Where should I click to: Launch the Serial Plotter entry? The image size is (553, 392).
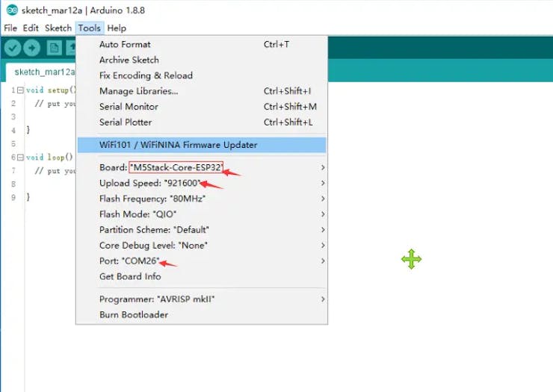click(x=202, y=122)
